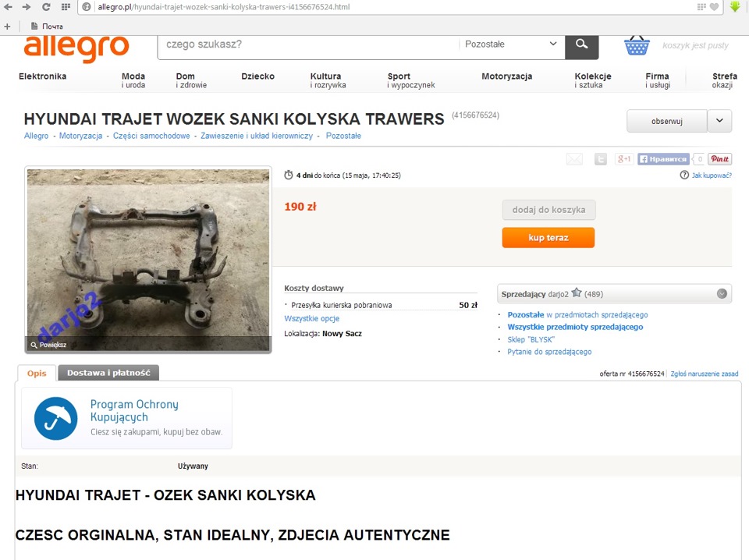
Task: Click the kup teraz button
Action: [548, 237]
